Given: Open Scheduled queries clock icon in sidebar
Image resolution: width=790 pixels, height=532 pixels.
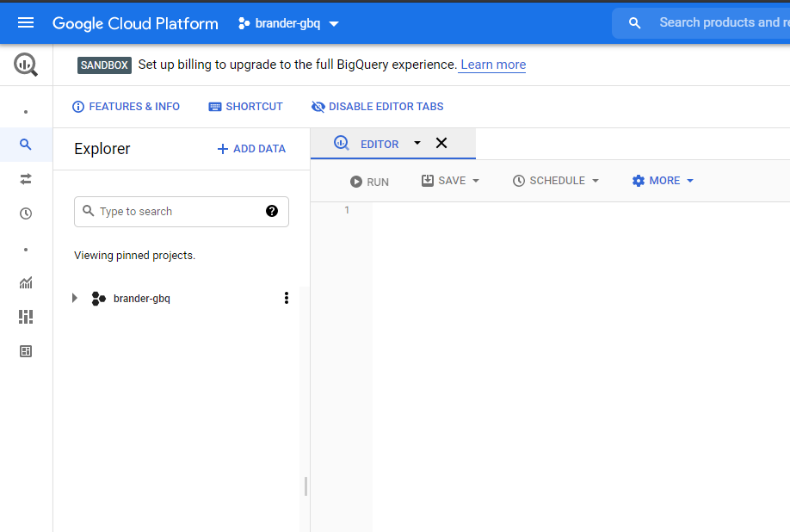Looking at the screenshot, I should (26, 213).
